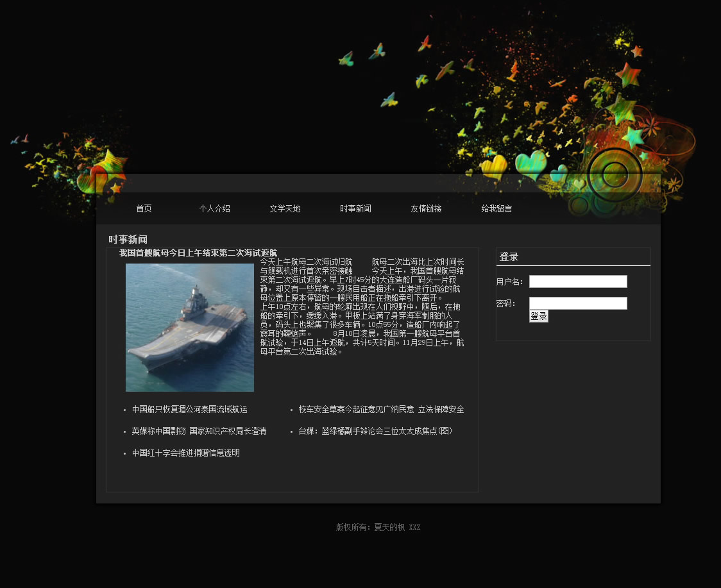The height and width of the screenshot is (588, 721).
Task: Click the 登录 panel heading
Action: 509,257
